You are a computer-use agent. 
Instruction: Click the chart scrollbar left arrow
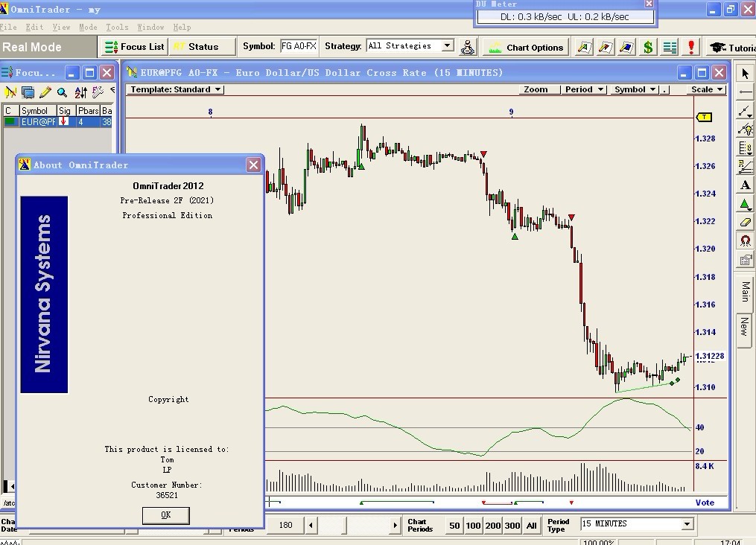[x=311, y=525]
